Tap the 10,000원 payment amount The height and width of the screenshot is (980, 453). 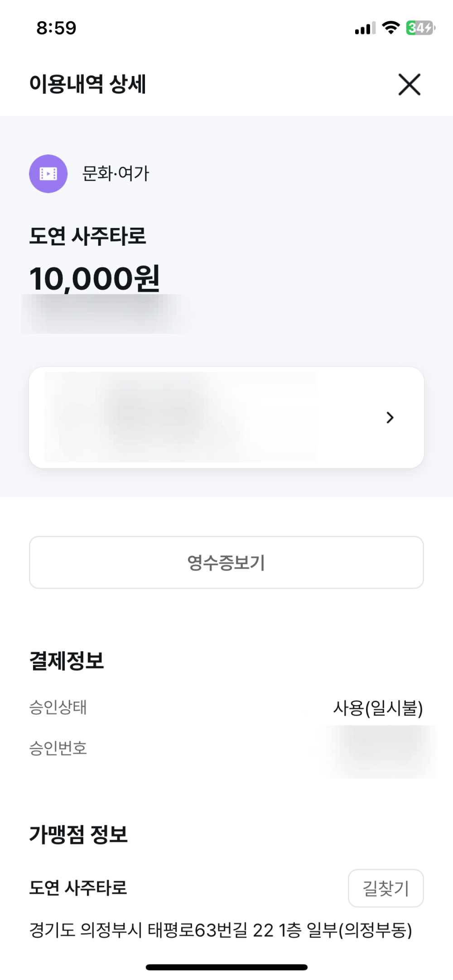click(x=94, y=278)
